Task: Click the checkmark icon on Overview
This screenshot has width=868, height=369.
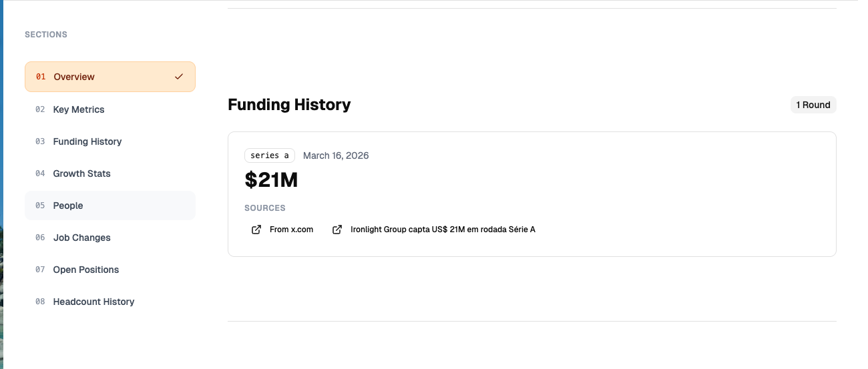Action: pos(178,77)
